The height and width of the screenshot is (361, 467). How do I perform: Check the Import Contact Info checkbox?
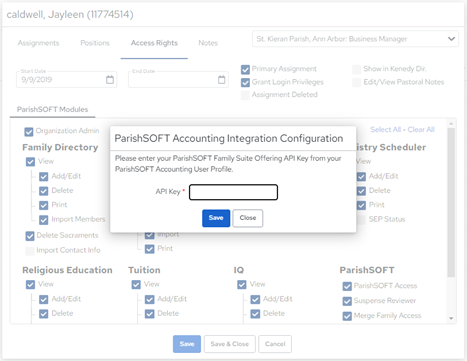30,251
